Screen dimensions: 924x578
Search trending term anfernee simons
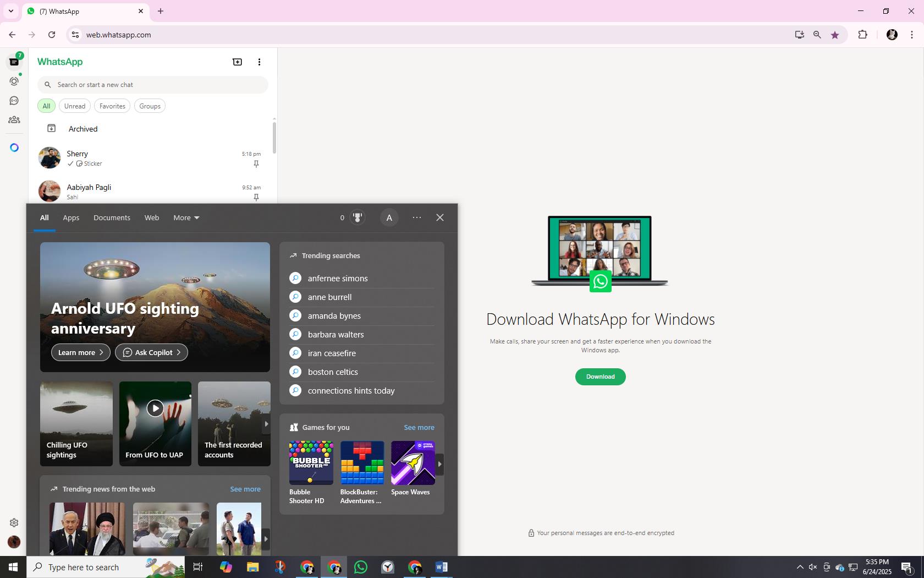[x=361, y=279]
